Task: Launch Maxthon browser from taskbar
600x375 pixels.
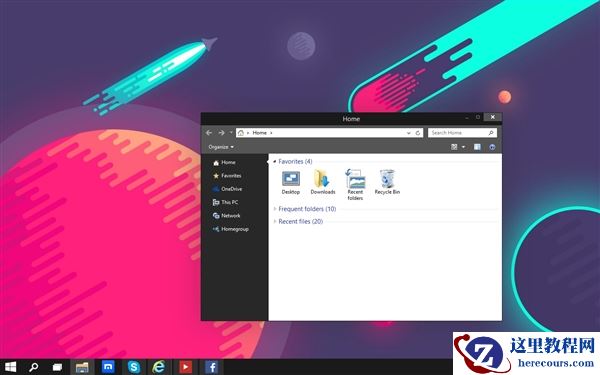Action: tap(108, 367)
